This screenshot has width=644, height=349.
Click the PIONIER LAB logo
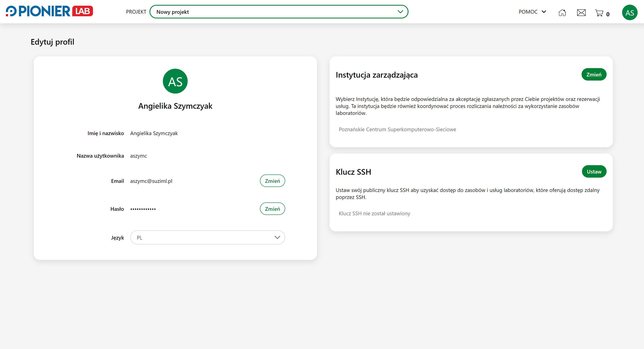pos(49,11)
